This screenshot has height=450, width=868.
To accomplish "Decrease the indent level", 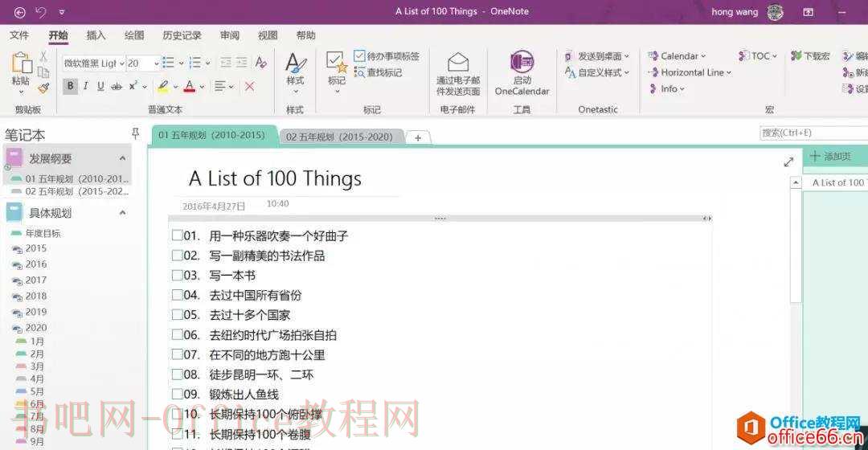I will pyautogui.click(x=226, y=63).
